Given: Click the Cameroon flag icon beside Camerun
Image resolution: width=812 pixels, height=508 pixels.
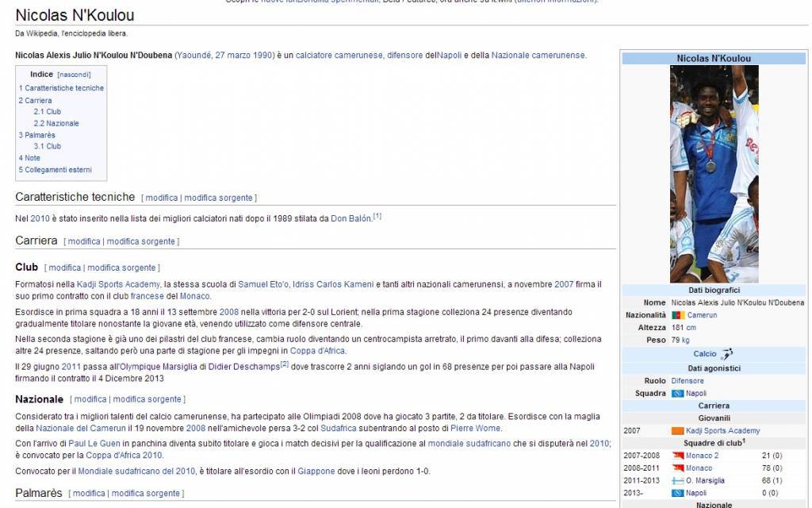Looking at the screenshot, I should (678, 315).
